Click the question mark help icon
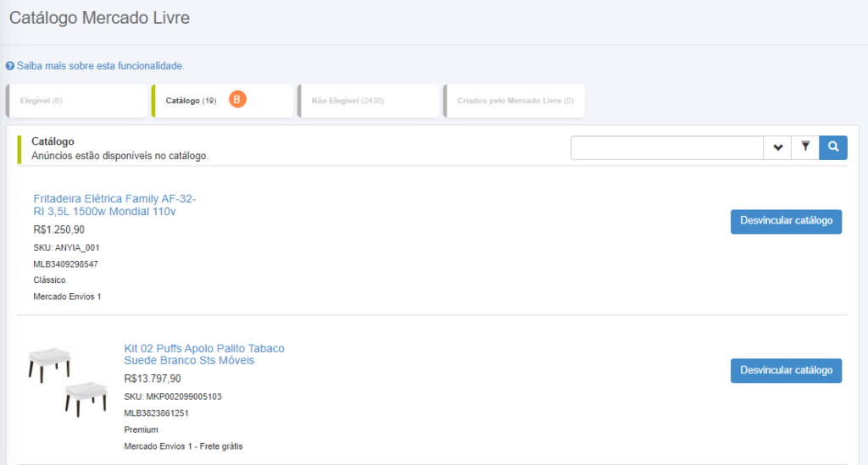The image size is (868, 465). 10,66
